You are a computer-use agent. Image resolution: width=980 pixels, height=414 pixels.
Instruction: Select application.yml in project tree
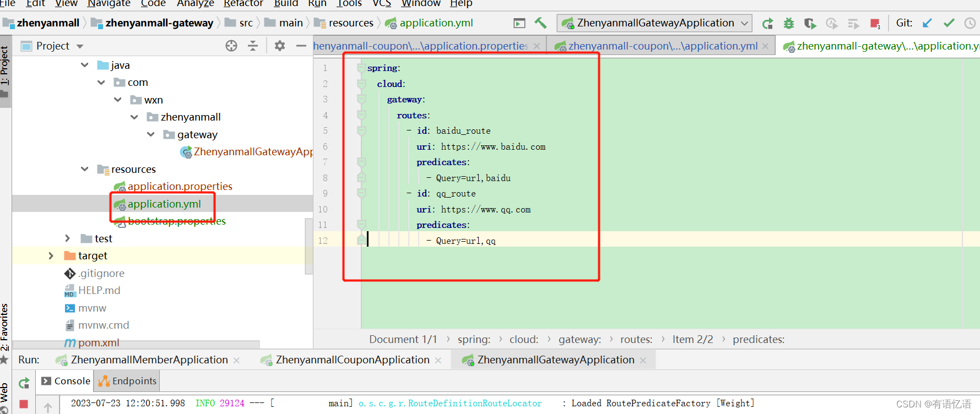click(164, 204)
